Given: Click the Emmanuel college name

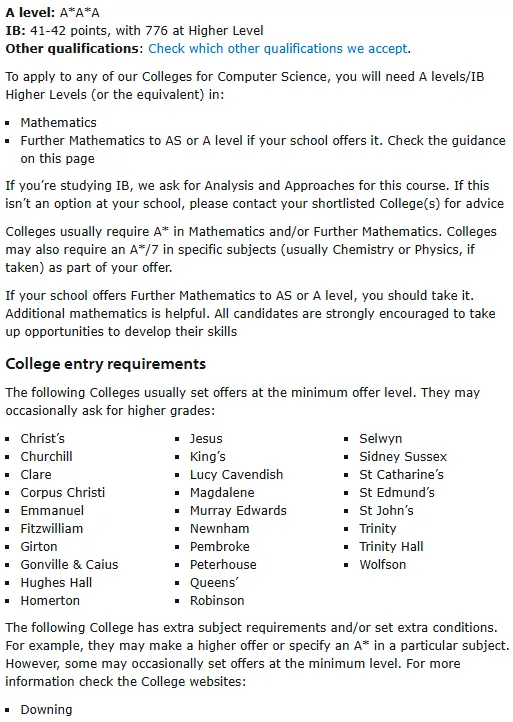Looking at the screenshot, I should tap(52, 510).
